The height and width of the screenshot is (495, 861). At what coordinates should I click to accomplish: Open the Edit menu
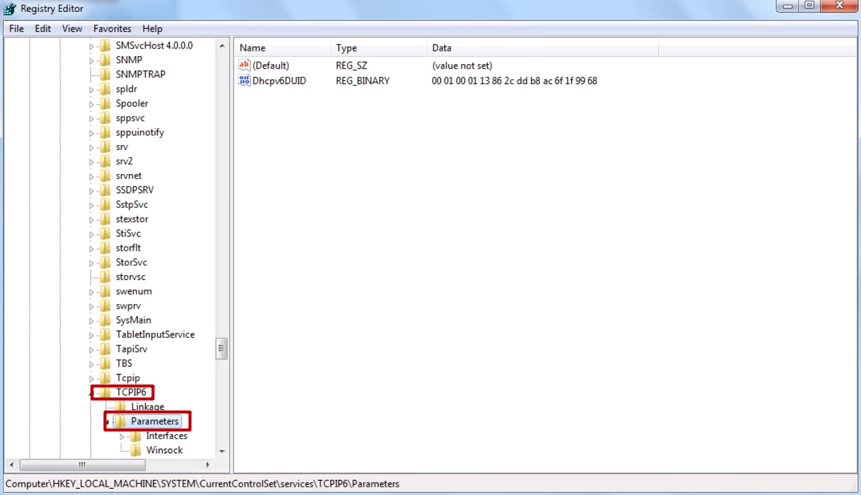pyautogui.click(x=43, y=29)
